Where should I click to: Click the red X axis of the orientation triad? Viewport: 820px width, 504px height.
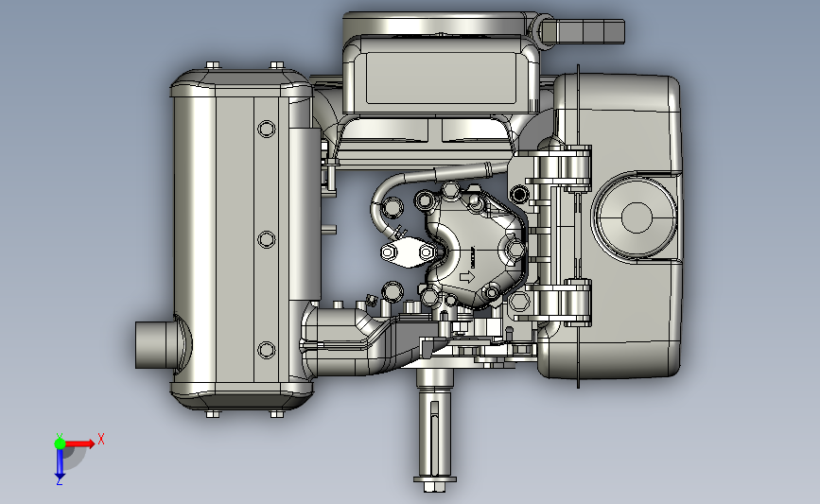[x=80, y=443]
